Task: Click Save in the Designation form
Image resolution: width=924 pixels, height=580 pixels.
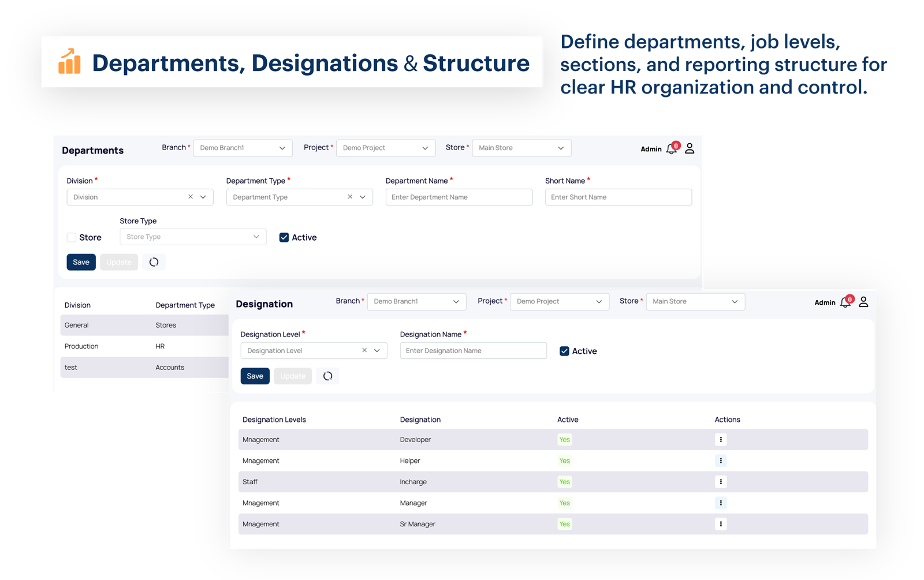Action: (x=255, y=376)
